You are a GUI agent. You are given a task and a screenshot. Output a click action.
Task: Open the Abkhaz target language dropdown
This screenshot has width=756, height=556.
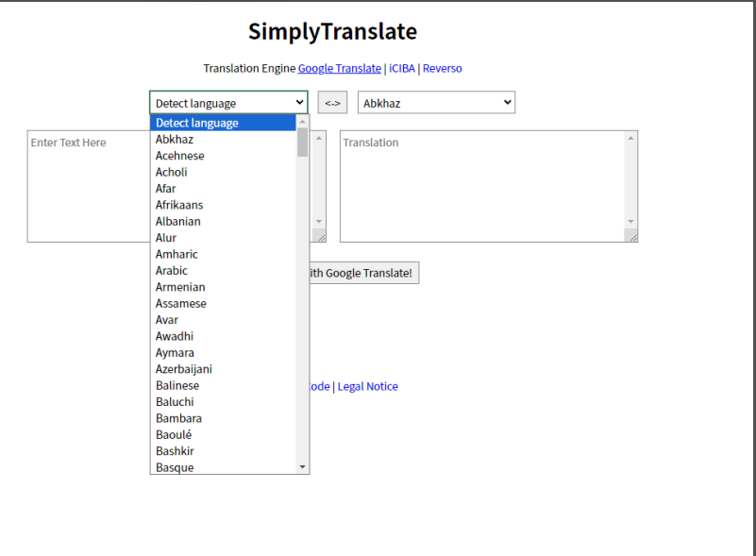(x=436, y=103)
